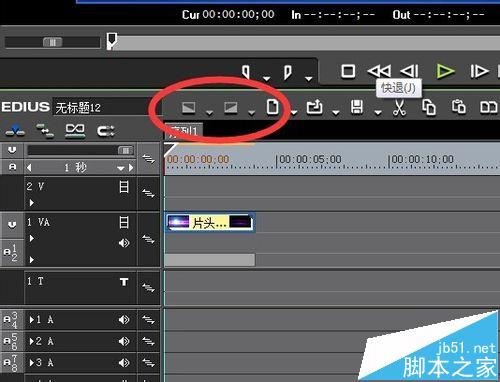
Task: Click the Paste clipboard icon
Action: (x=459, y=107)
